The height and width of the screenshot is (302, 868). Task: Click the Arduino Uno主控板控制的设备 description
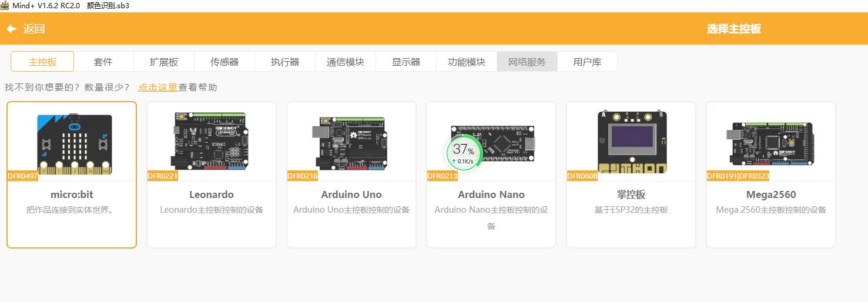point(351,210)
